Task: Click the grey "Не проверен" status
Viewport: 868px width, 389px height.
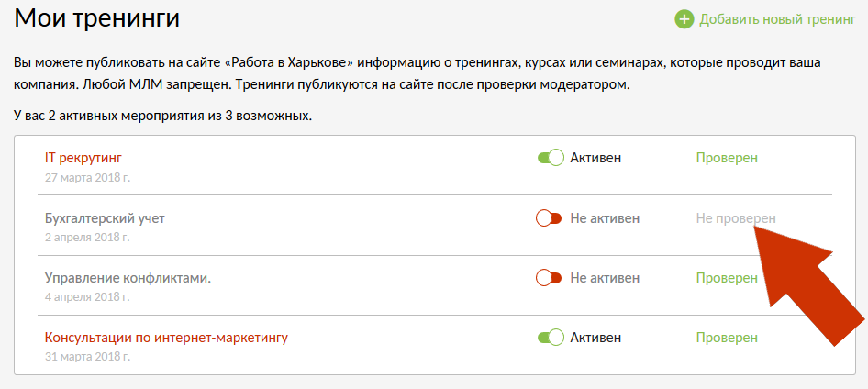Action: (735, 218)
